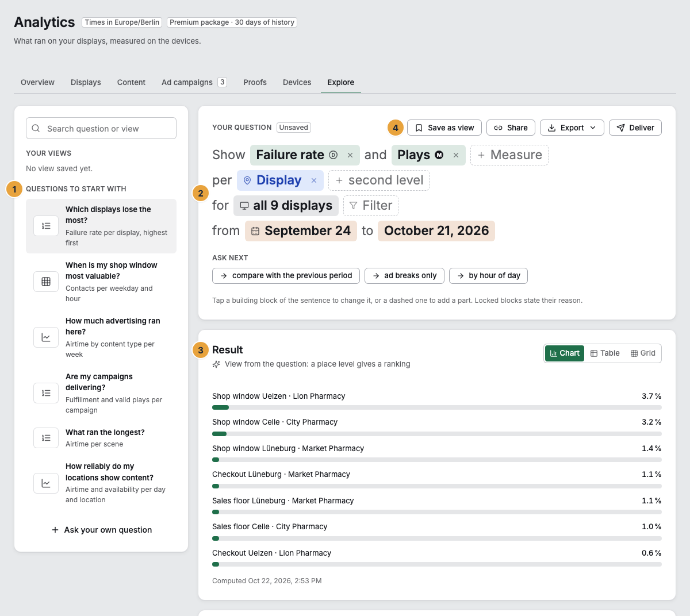Click the grid icon beside 'When is my shop window most valuable?'

click(46, 282)
